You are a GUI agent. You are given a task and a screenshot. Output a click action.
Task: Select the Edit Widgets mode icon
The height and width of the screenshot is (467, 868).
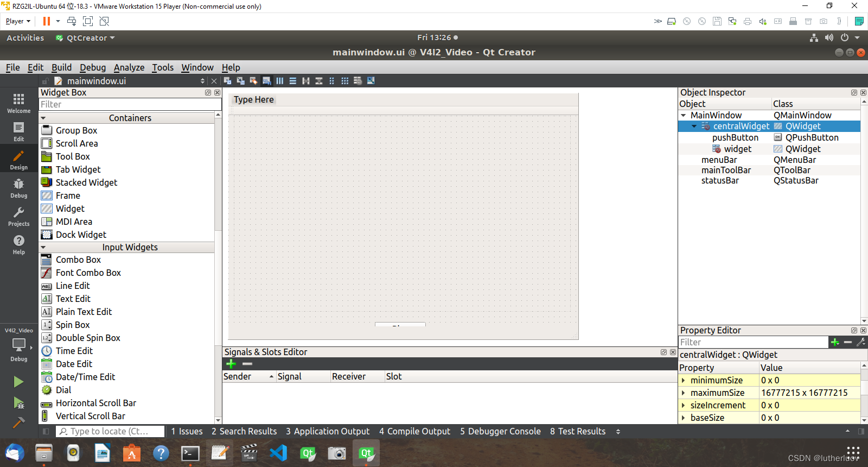point(228,81)
